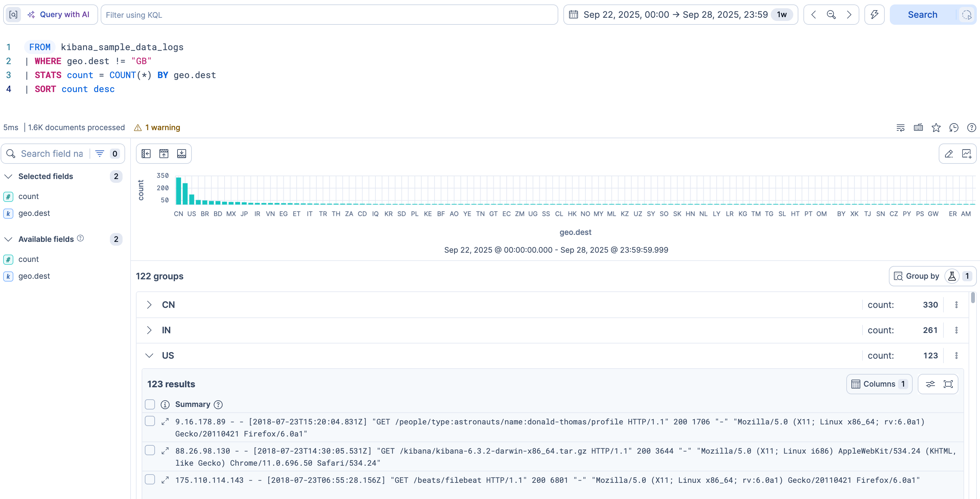Click the CN bar in chart

[x=178, y=191]
